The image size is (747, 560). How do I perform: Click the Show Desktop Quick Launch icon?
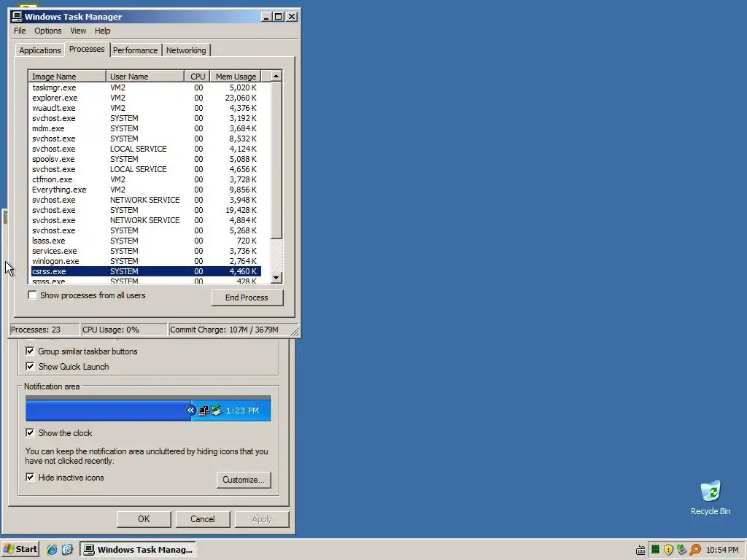pos(67,549)
